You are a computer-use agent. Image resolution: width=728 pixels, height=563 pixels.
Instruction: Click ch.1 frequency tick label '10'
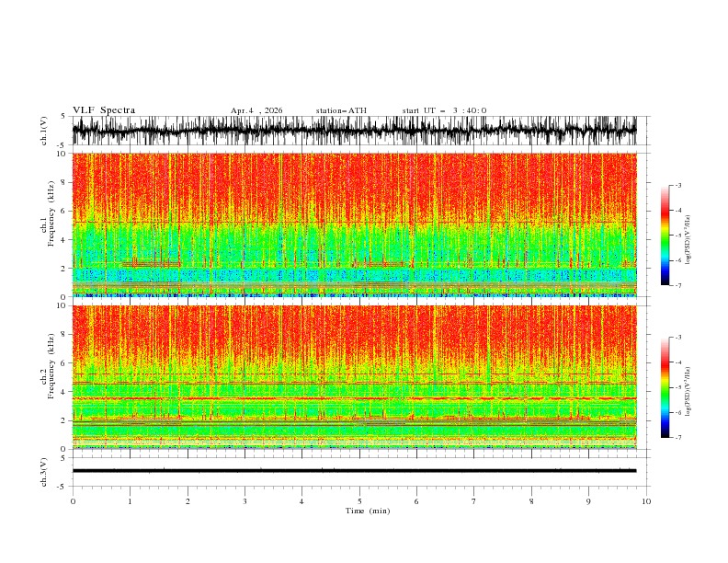(63, 154)
